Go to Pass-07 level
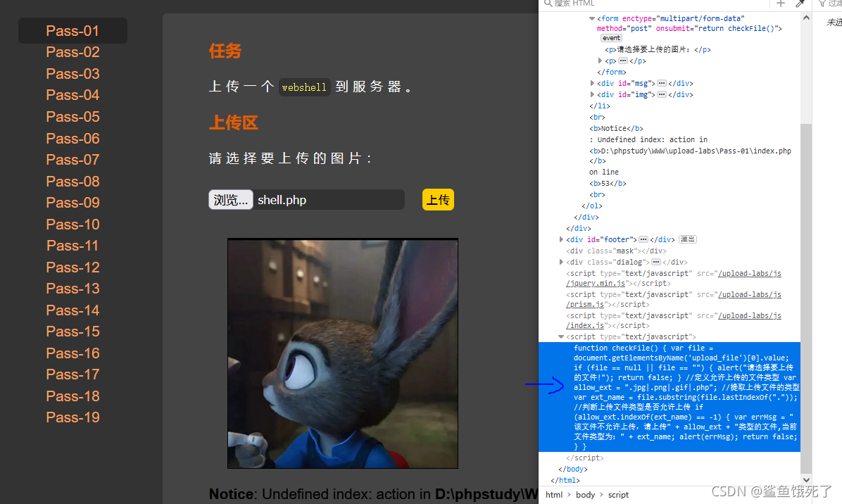Viewport: 842px width, 504px height. (73, 159)
